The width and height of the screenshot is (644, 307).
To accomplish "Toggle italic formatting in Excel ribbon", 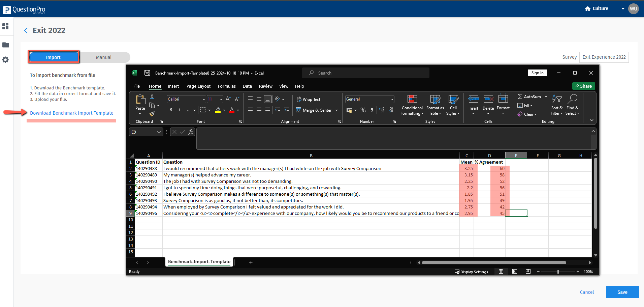I will point(179,110).
